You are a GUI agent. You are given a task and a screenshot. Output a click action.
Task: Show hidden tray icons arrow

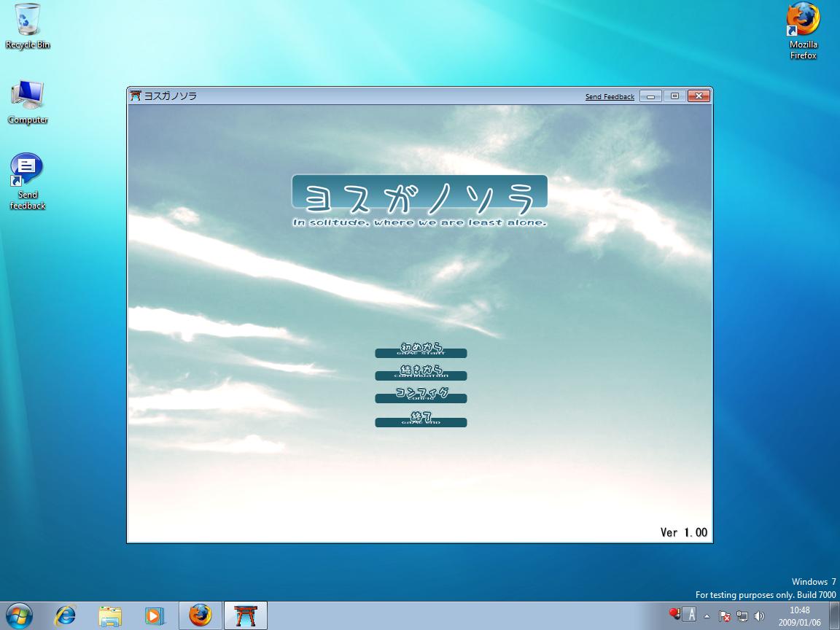pos(707,616)
